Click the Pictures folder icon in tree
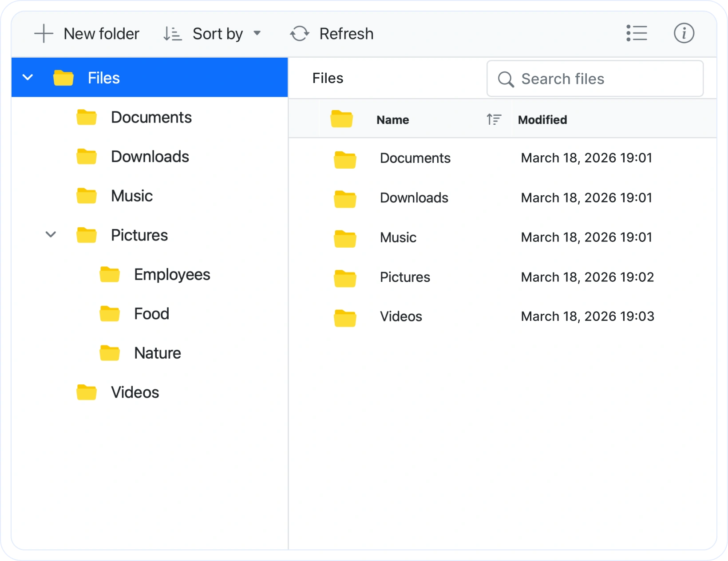728x561 pixels. tap(87, 235)
